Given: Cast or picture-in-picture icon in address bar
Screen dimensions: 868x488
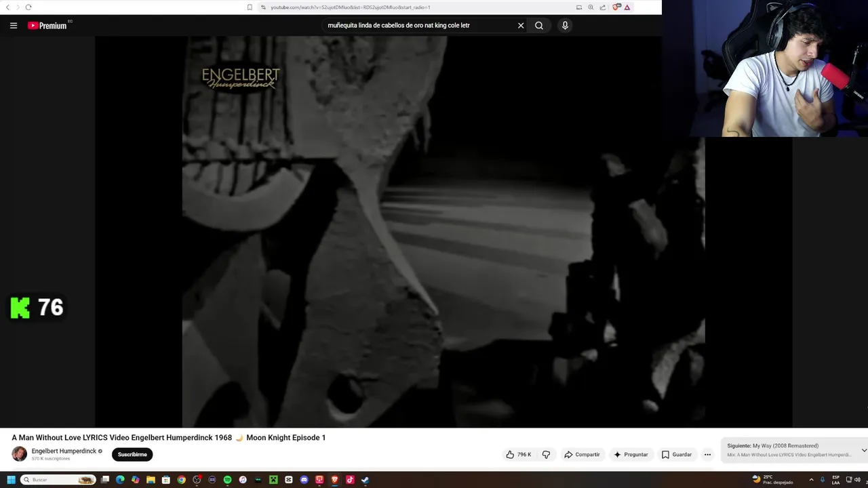Looking at the screenshot, I should tap(579, 7).
